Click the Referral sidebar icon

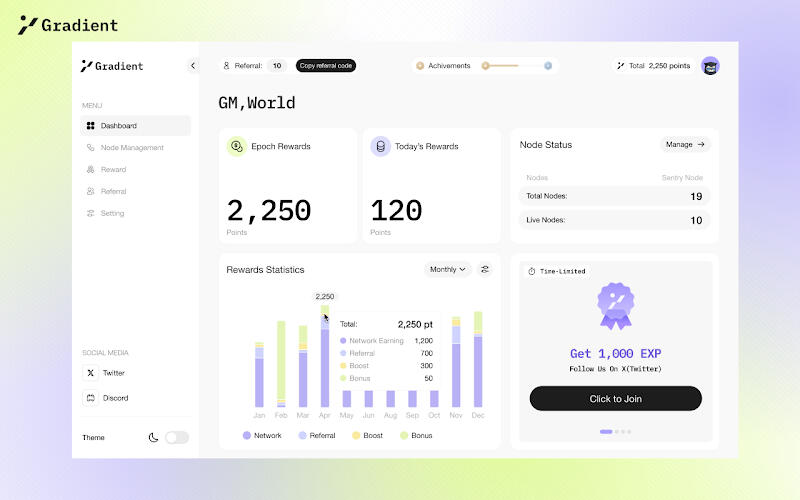point(91,191)
